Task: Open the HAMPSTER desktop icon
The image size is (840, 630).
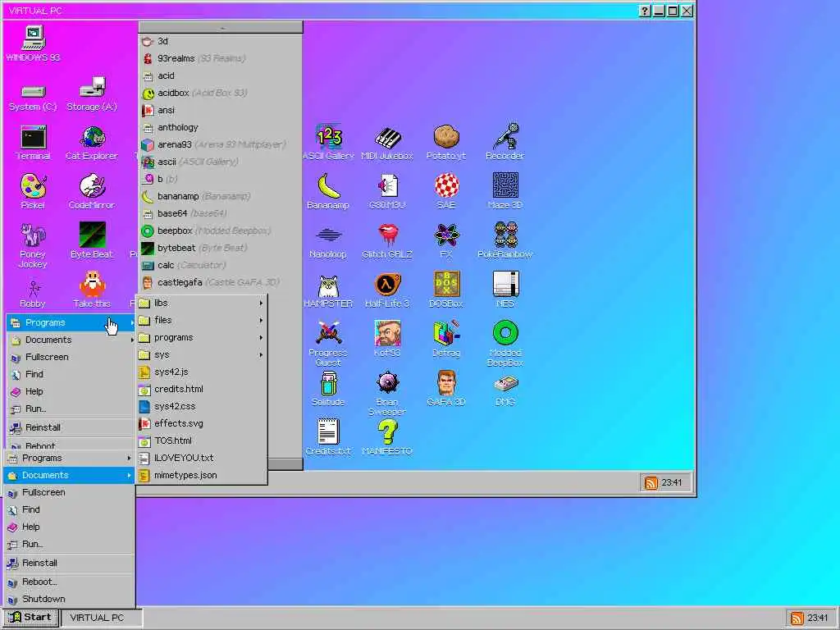Action: point(328,291)
